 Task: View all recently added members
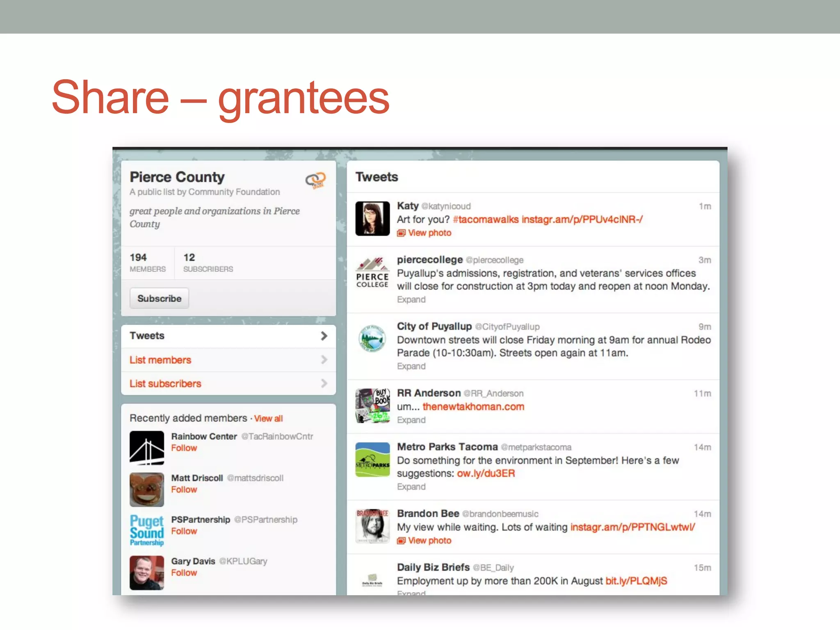(x=268, y=418)
